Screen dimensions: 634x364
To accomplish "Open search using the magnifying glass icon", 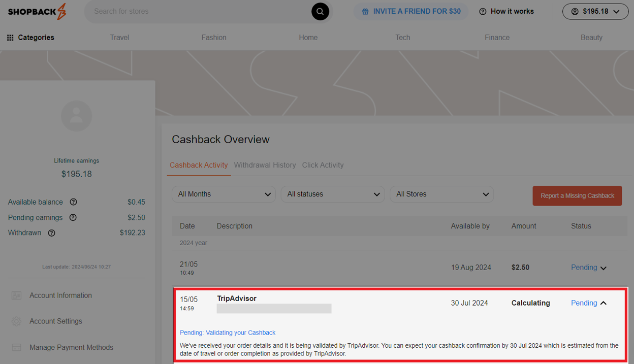I will pyautogui.click(x=320, y=11).
